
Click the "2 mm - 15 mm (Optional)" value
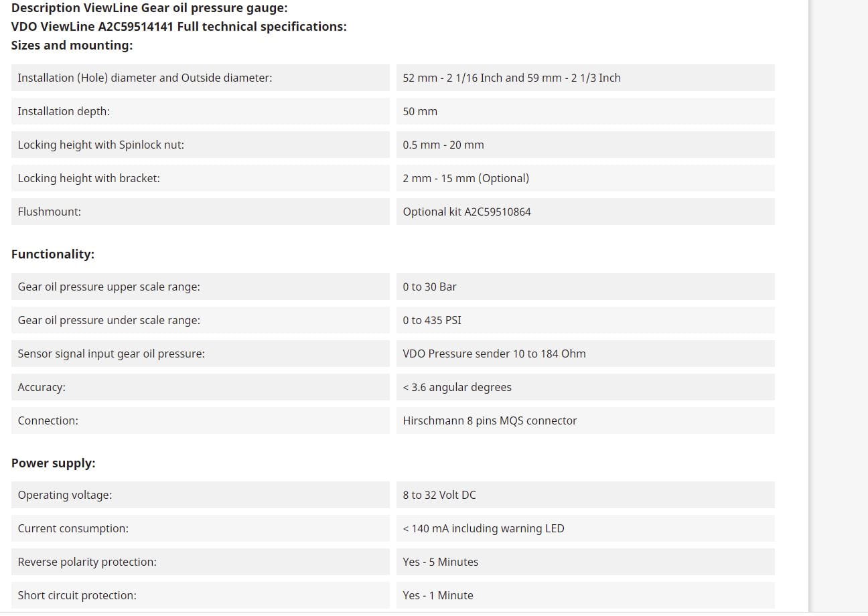pyautogui.click(x=465, y=178)
